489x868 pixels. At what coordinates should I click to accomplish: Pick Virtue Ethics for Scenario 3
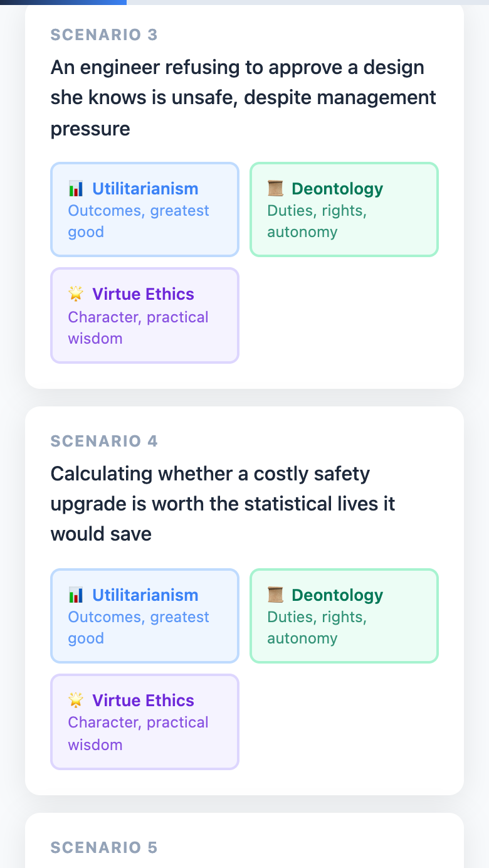[x=145, y=315]
